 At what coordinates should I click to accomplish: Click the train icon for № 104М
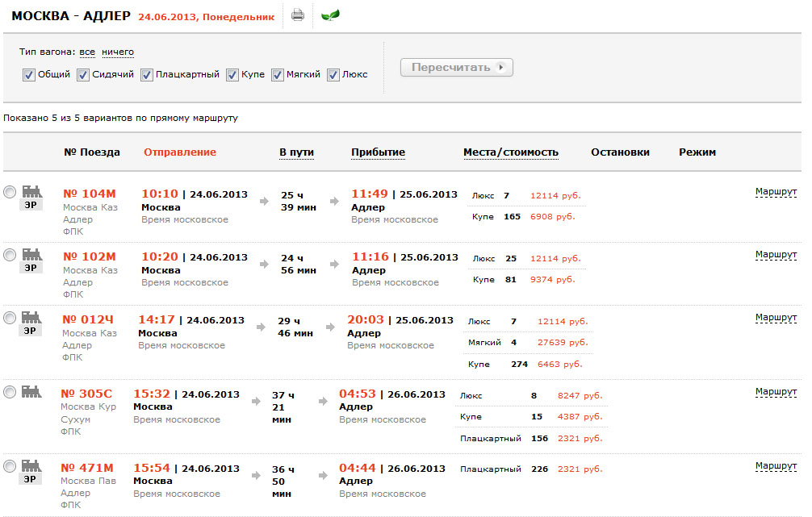pos(31,190)
